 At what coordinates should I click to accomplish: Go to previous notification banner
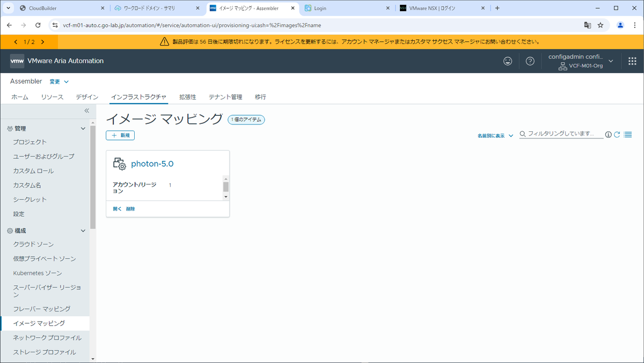pos(16,41)
